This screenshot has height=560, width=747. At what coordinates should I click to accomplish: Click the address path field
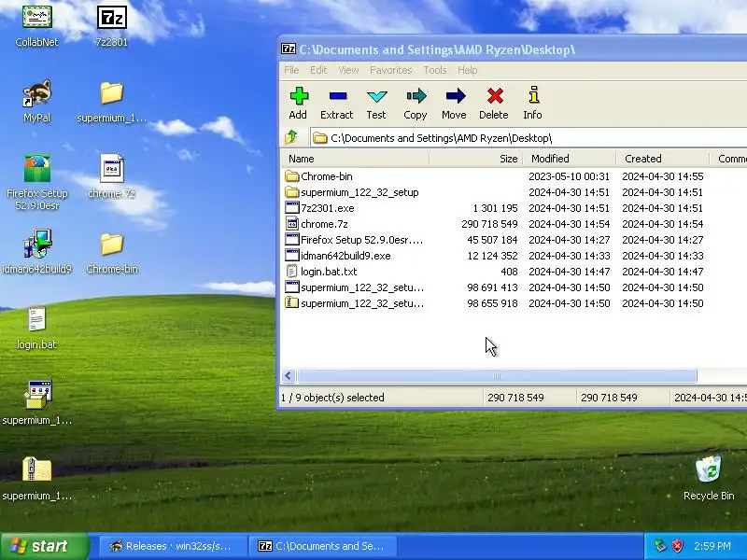coord(528,138)
